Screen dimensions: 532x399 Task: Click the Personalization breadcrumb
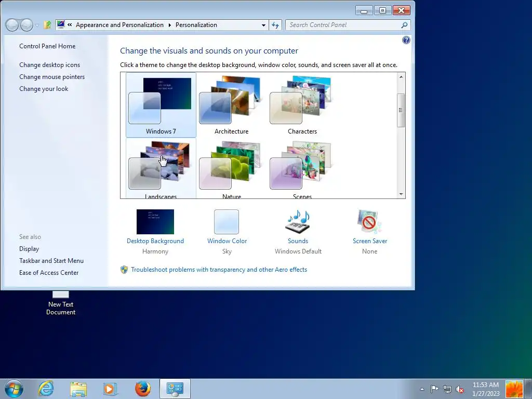coord(196,25)
